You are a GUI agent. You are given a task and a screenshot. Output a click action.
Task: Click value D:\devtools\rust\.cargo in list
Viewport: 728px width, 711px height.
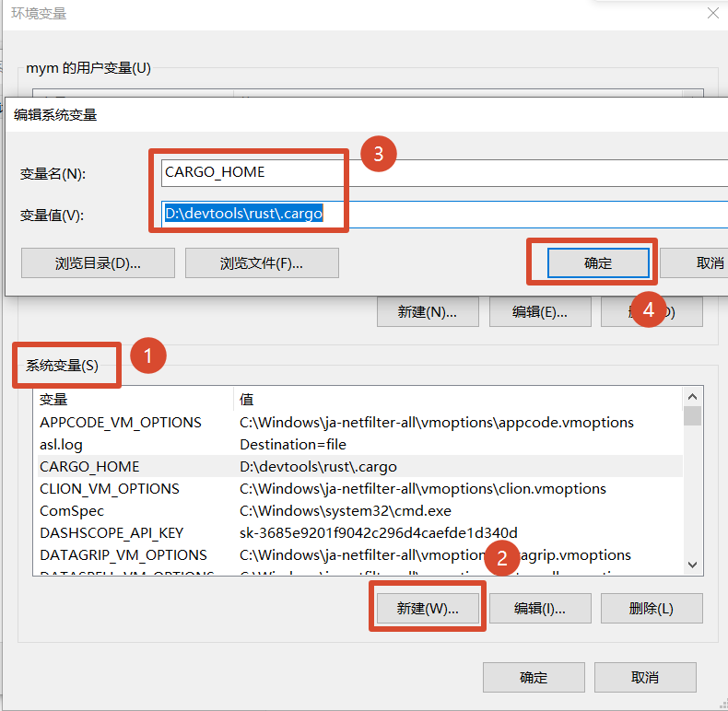click(318, 466)
